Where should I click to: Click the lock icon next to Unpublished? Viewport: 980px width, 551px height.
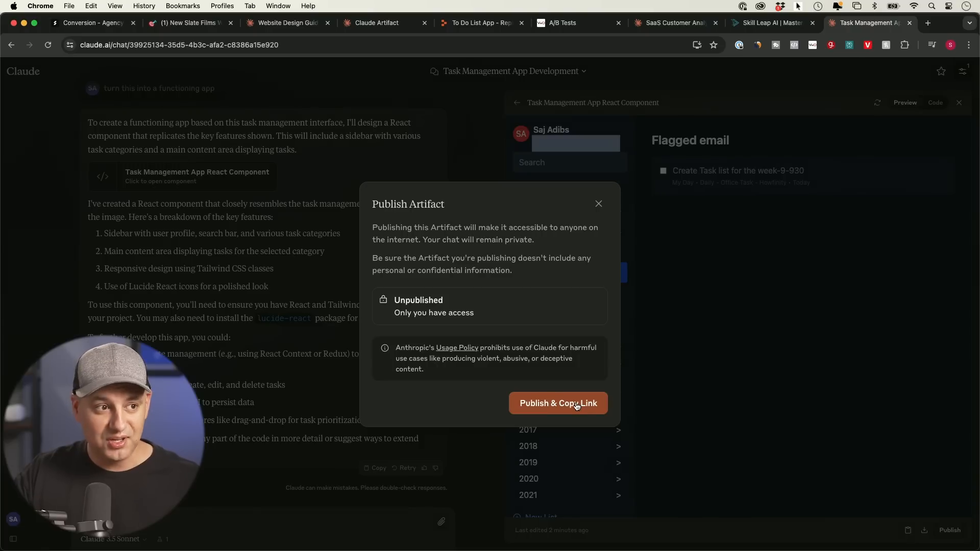(x=383, y=299)
